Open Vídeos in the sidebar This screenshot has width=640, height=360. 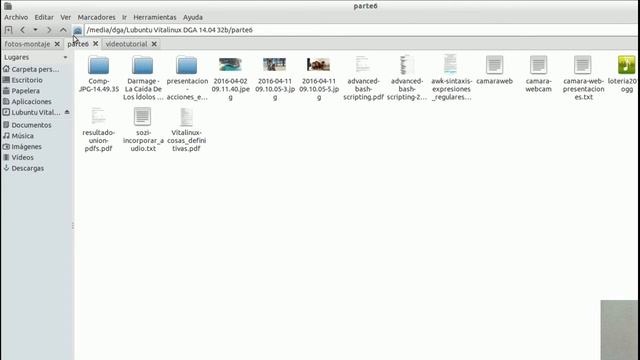point(18,157)
